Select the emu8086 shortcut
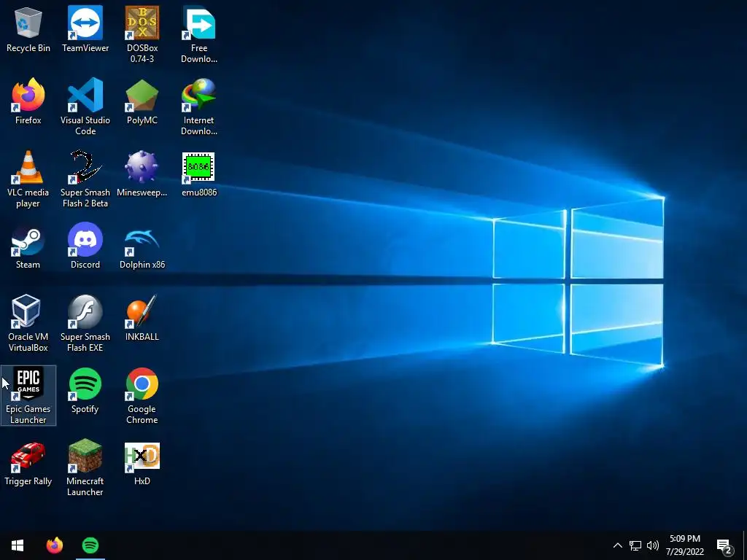The width and height of the screenshot is (747, 560). 199,174
